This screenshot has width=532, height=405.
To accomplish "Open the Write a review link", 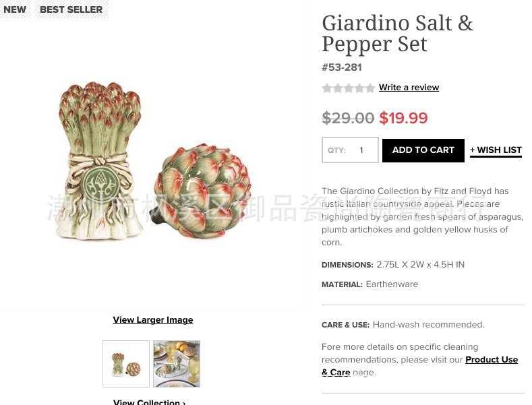I will 409,88.
